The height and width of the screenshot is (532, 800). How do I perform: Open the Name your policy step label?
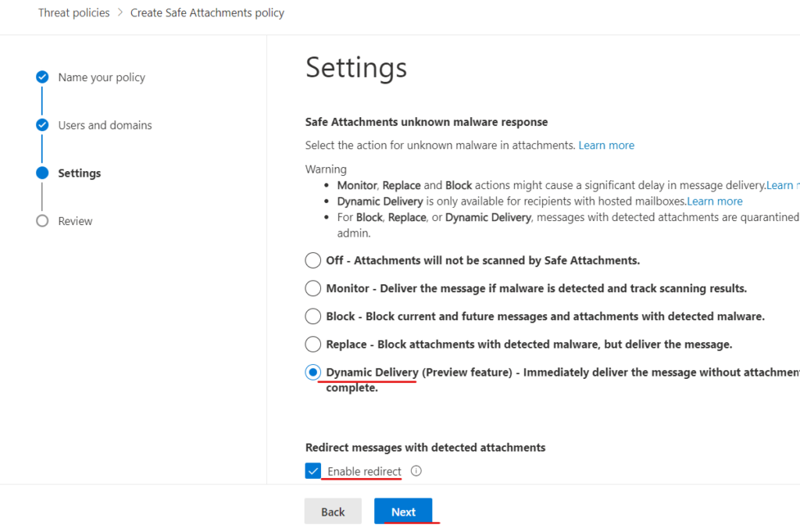pyautogui.click(x=102, y=77)
